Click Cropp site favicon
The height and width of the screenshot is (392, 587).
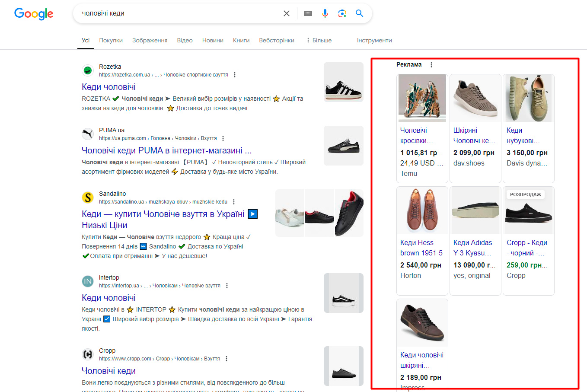pos(88,354)
